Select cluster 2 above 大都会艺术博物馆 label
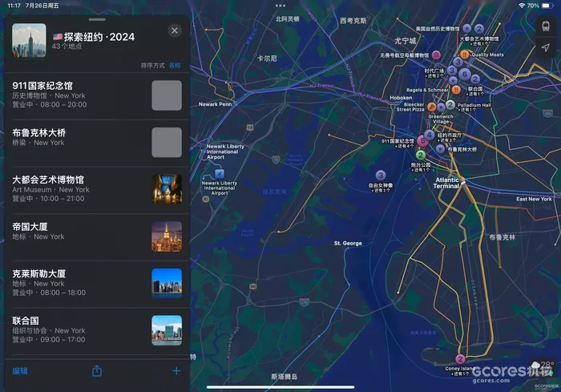 (478, 29)
